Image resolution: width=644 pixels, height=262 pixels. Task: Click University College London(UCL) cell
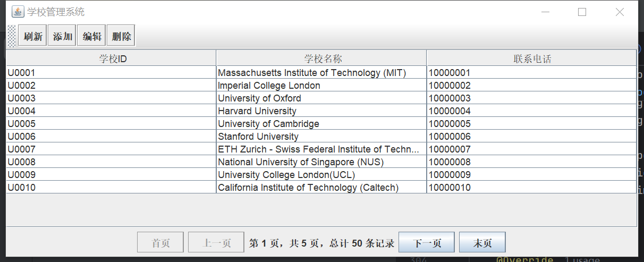(x=321, y=175)
